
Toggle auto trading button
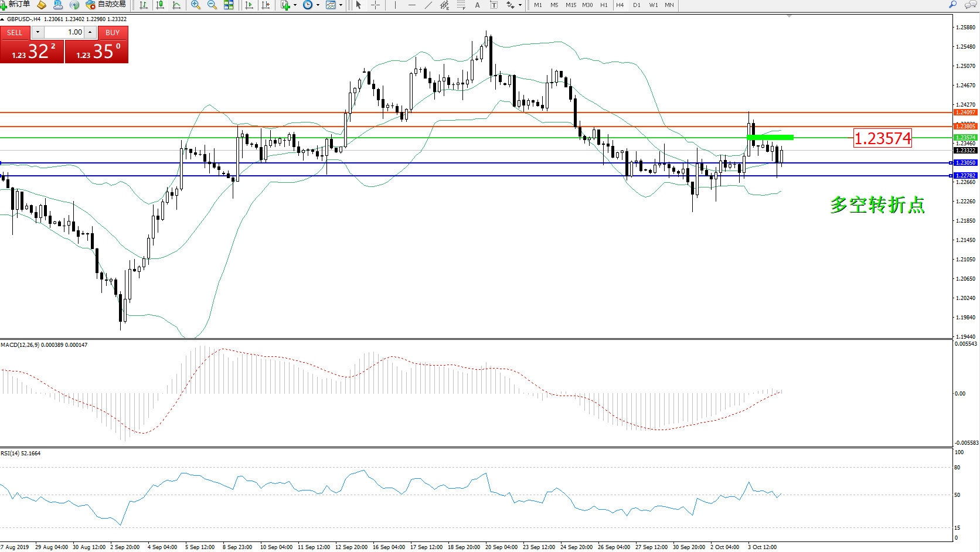click(x=106, y=5)
